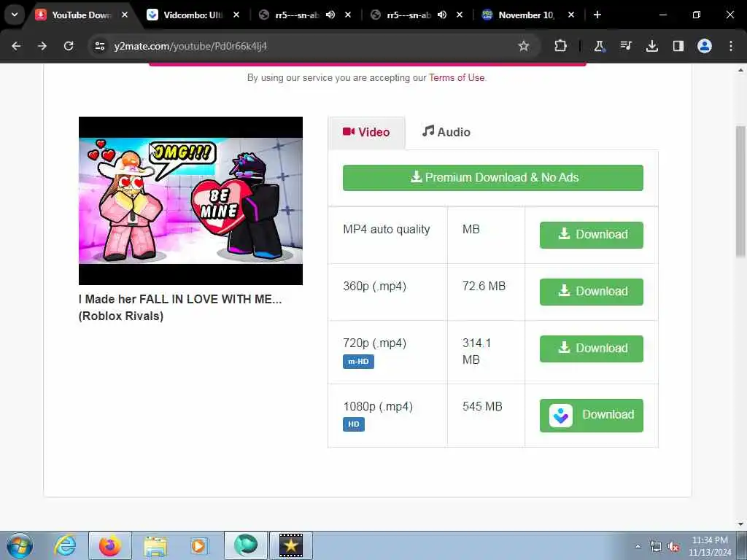
Task: Select the Video tab
Action: [x=366, y=133]
